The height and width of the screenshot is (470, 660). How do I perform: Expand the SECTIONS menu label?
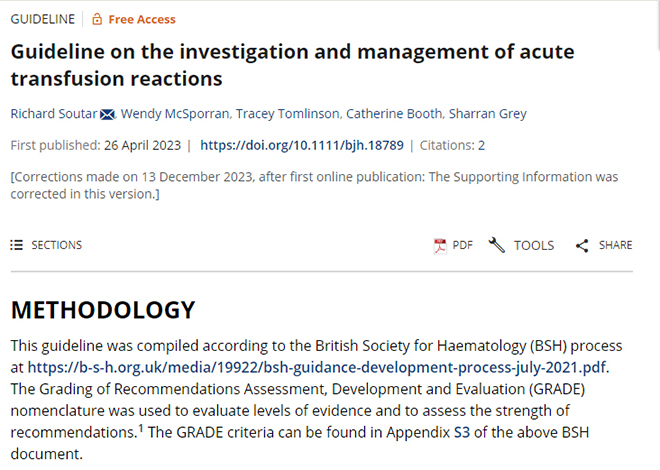pyautogui.click(x=56, y=245)
